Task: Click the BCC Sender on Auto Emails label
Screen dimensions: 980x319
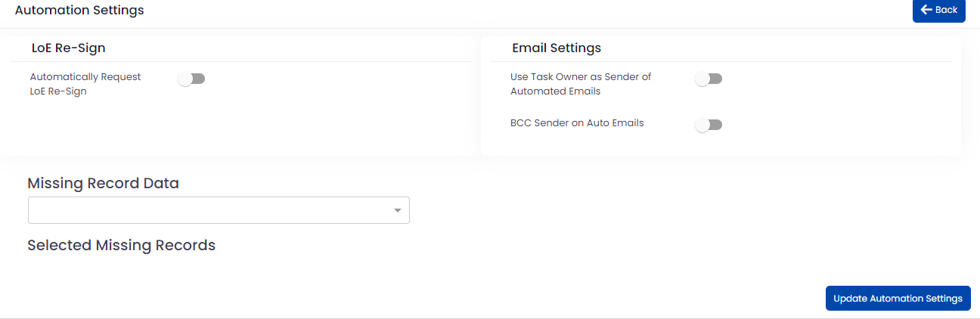Action: [577, 122]
